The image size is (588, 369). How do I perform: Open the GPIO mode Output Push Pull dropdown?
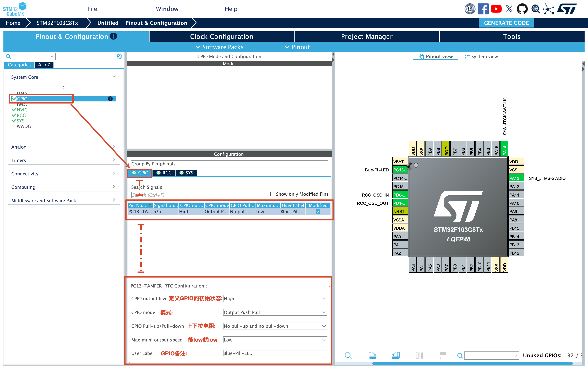click(x=275, y=312)
